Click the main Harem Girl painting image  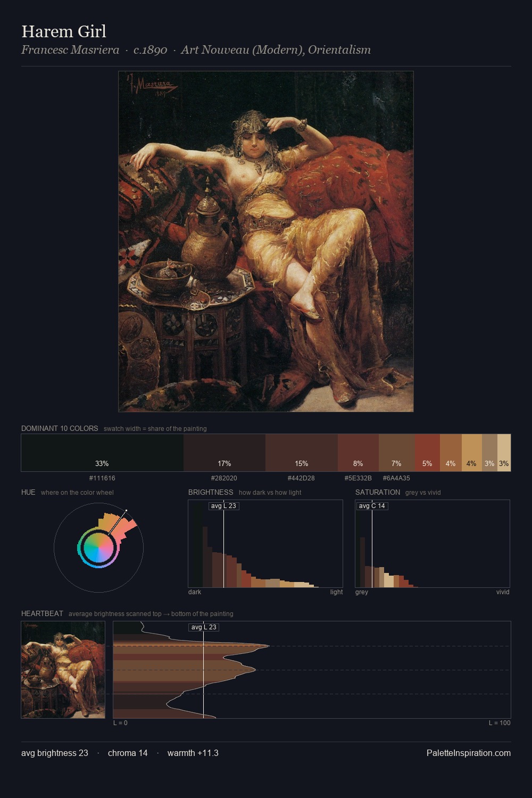coord(266,242)
